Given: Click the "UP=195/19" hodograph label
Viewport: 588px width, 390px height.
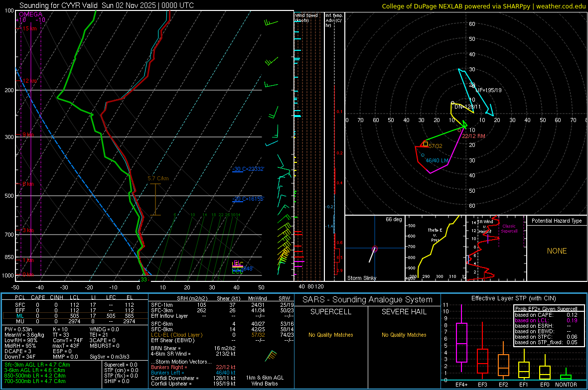Looking at the screenshot, I should pyautogui.click(x=488, y=90).
